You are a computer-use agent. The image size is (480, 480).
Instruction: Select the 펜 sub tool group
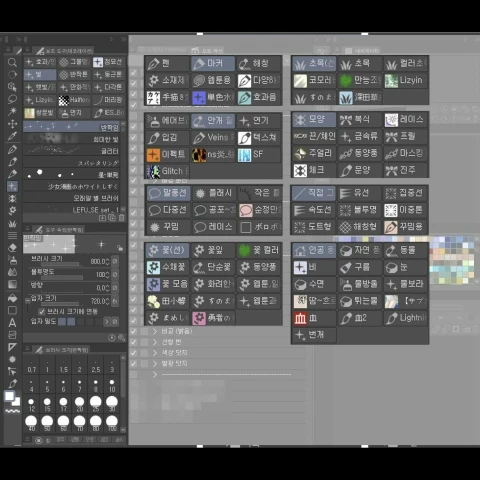(167, 63)
